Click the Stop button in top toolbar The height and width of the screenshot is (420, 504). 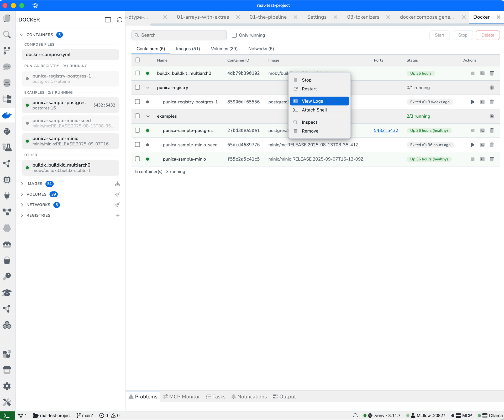pyautogui.click(x=463, y=35)
